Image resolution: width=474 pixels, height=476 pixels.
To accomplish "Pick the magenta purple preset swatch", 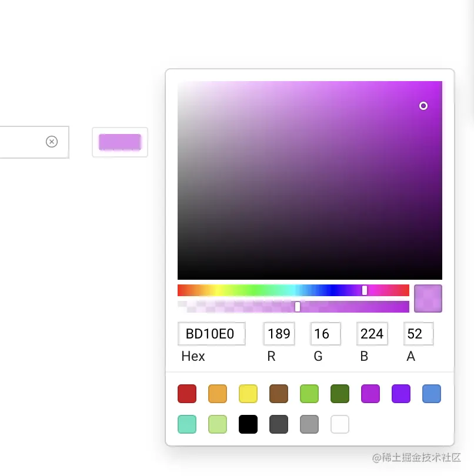I will [x=370, y=394].
